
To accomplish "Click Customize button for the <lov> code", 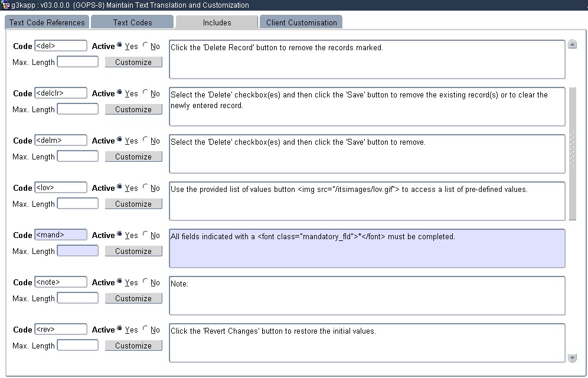I will (x=133, y=204).
